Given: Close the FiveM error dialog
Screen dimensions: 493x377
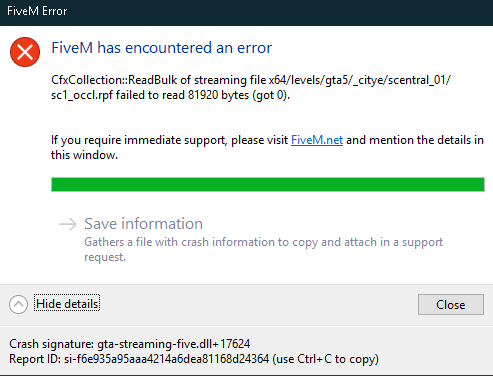Looking at the screenshot, I should (x=451, y=304).
